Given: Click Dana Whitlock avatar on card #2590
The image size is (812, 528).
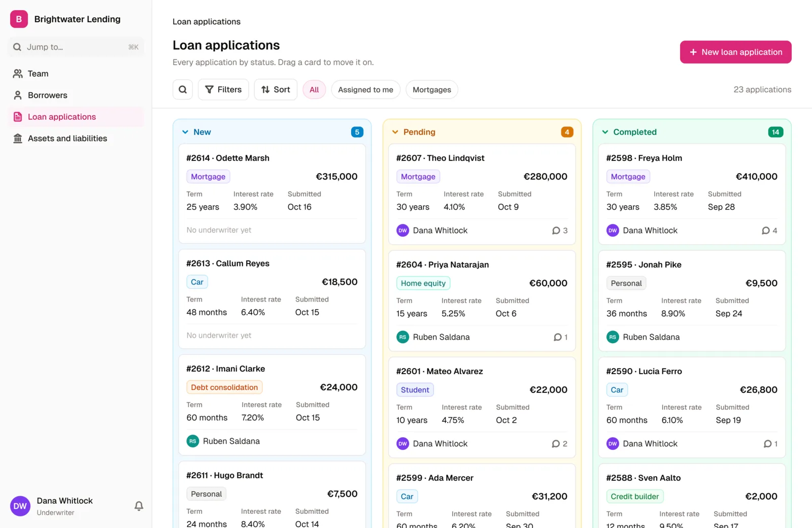Looking at the screenshot, I should coord(613,444).
